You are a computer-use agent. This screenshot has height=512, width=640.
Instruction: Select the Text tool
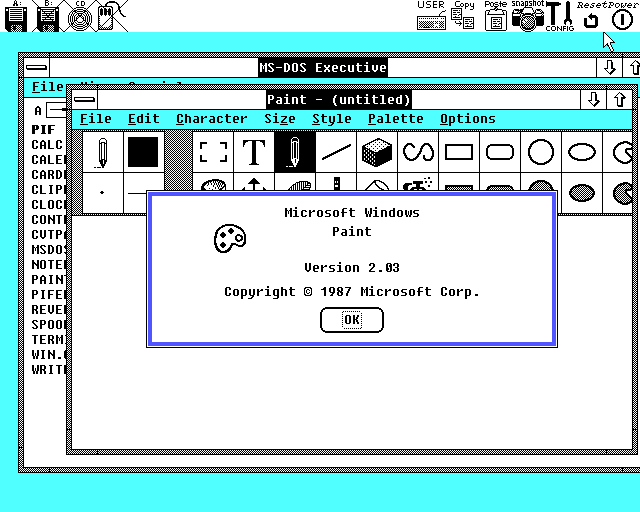click(254, 152)
